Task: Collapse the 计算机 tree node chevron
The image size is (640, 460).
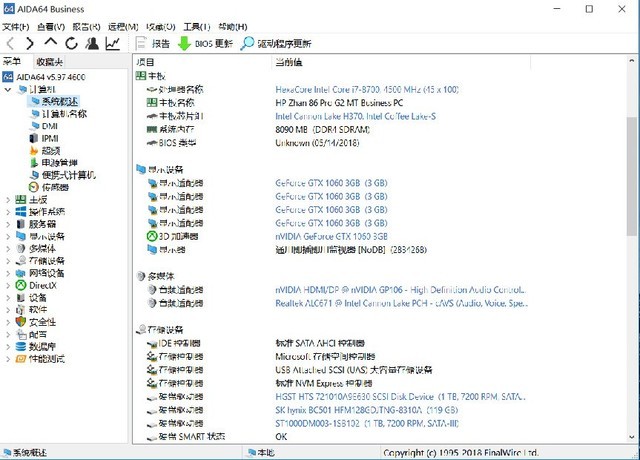Action: [8, 89]
